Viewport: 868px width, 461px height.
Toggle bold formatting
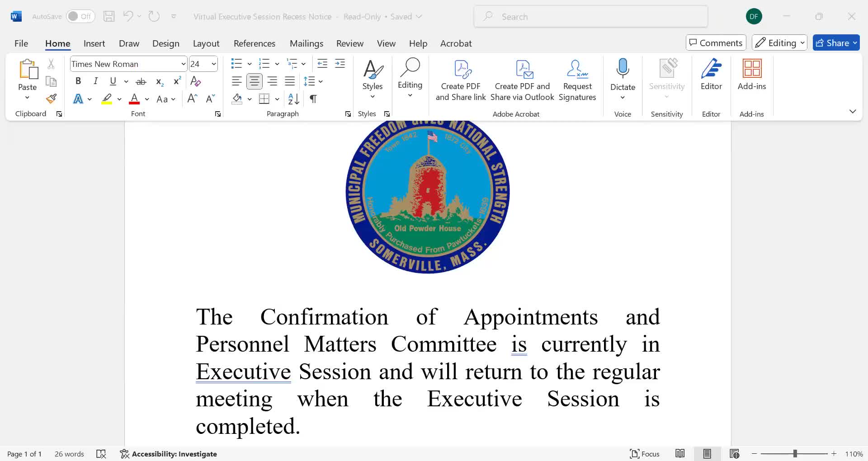coord(78,81)
